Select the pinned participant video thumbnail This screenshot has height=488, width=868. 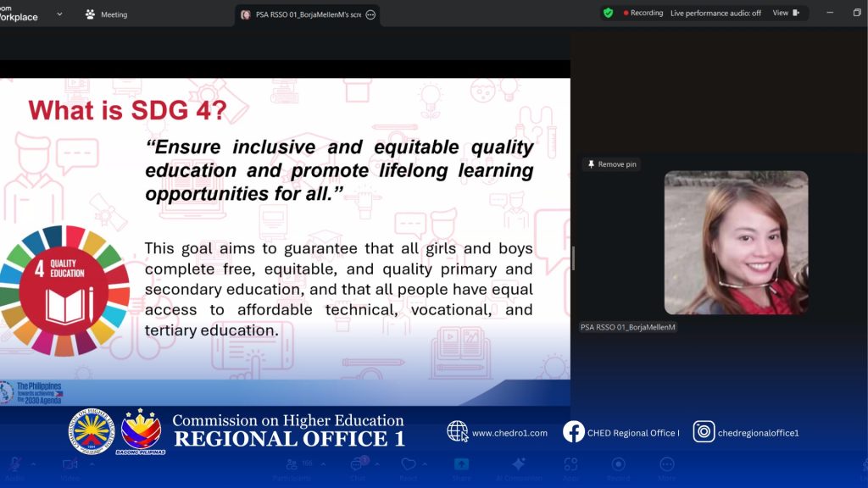(736, 242)
